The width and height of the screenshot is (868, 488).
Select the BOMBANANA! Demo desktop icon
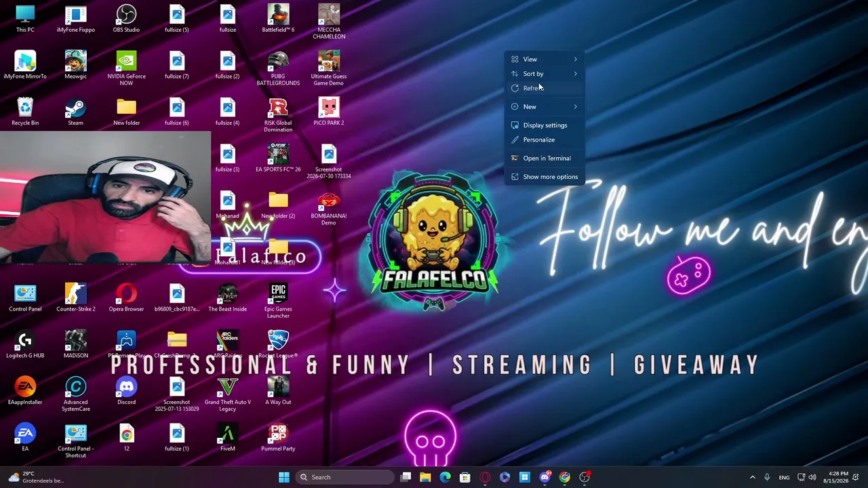(x=329, y=209)
